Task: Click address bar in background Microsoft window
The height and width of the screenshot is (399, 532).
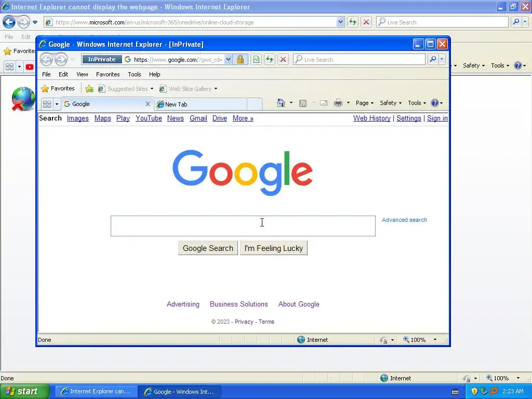Action: coord(195,22)
